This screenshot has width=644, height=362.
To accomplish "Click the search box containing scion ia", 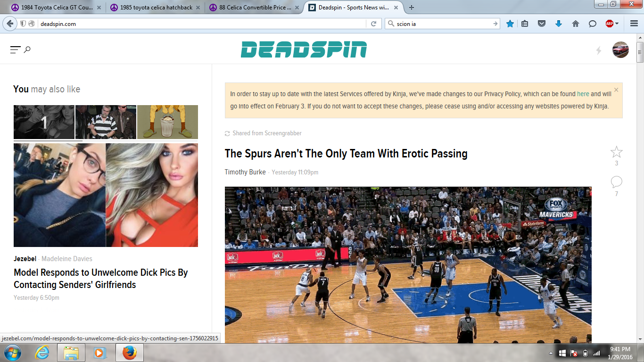I will click(443, 24).
